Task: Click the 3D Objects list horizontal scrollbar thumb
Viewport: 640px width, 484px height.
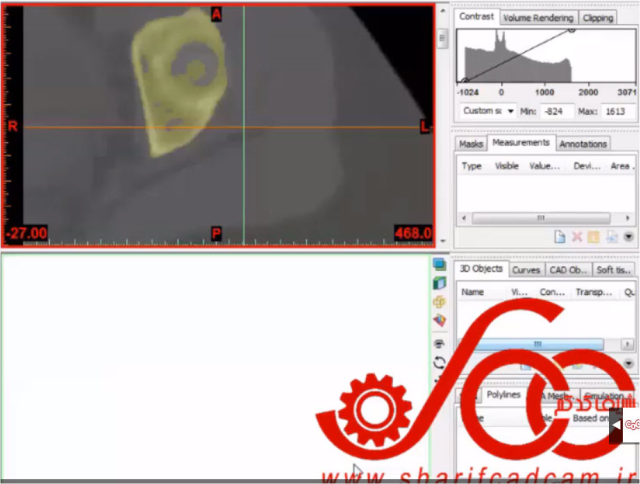Action: pyautogui.click(x=538, y=344)
